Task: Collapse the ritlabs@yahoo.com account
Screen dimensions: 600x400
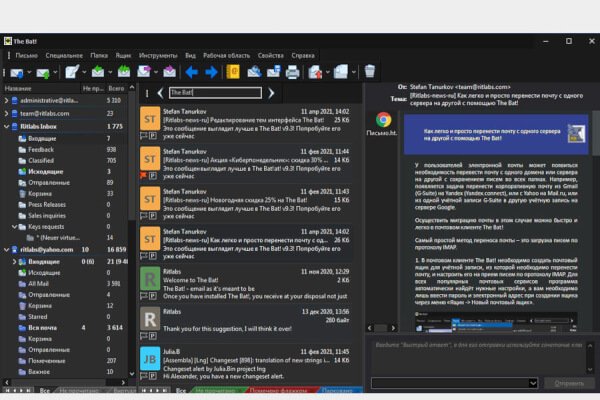Action: [x=6, y=250]
